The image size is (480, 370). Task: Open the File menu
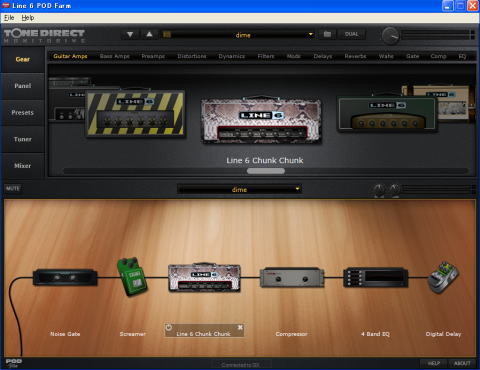pyautogui.click(x=9, y=18)
